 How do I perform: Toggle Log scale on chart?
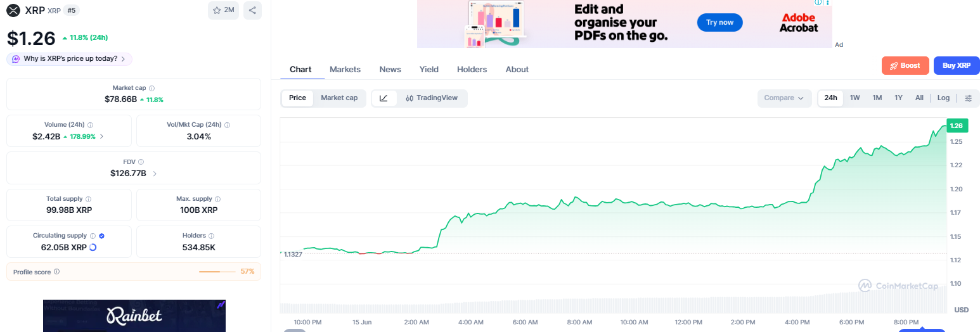(x=943, y=98)
